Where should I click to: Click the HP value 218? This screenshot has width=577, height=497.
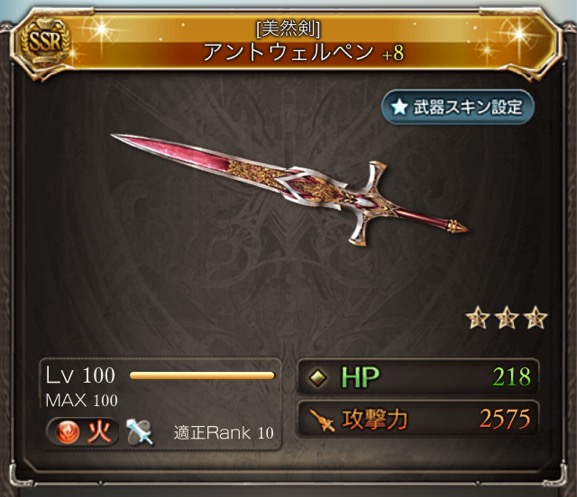(x=512, y=377)
